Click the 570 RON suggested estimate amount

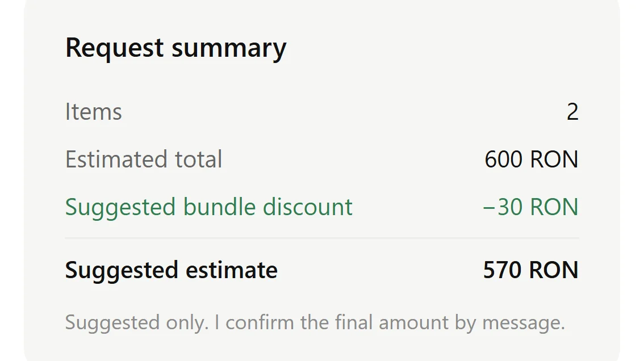click(530, 270)
